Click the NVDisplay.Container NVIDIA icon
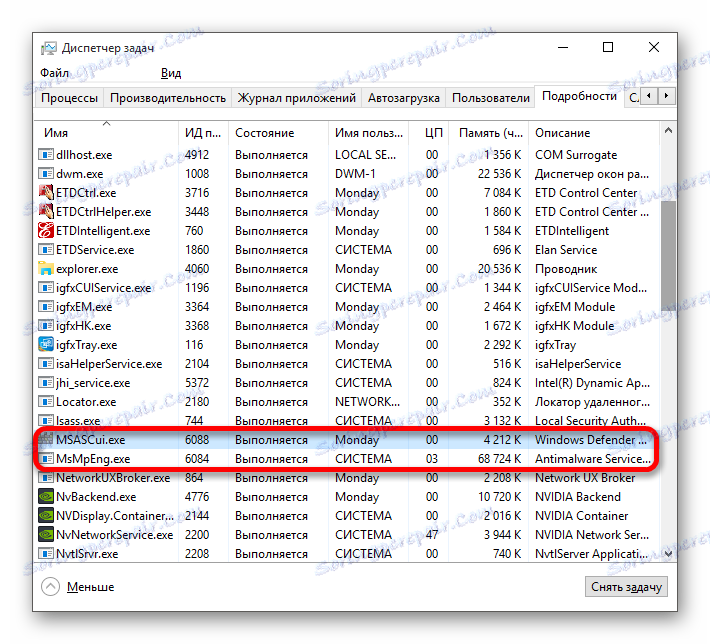Screen dimensions: 710x644 [46, 516]
